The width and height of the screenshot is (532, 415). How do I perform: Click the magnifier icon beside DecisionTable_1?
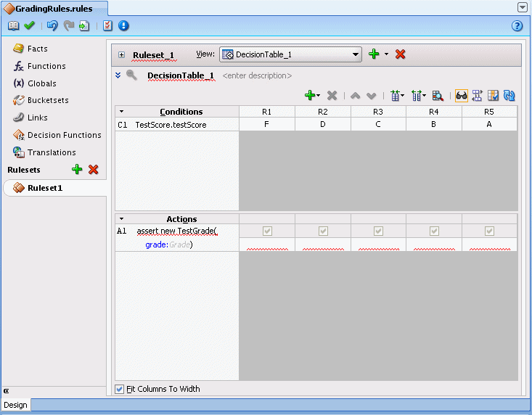click(131, 75)
